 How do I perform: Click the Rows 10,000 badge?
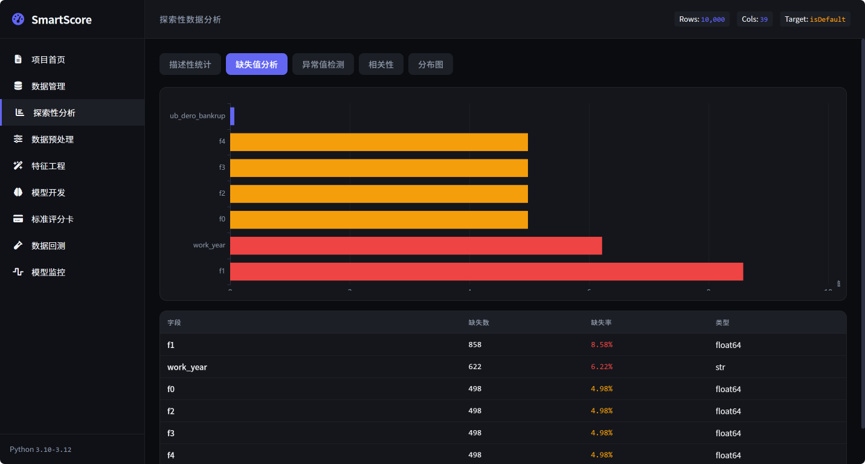click(702, 19)
